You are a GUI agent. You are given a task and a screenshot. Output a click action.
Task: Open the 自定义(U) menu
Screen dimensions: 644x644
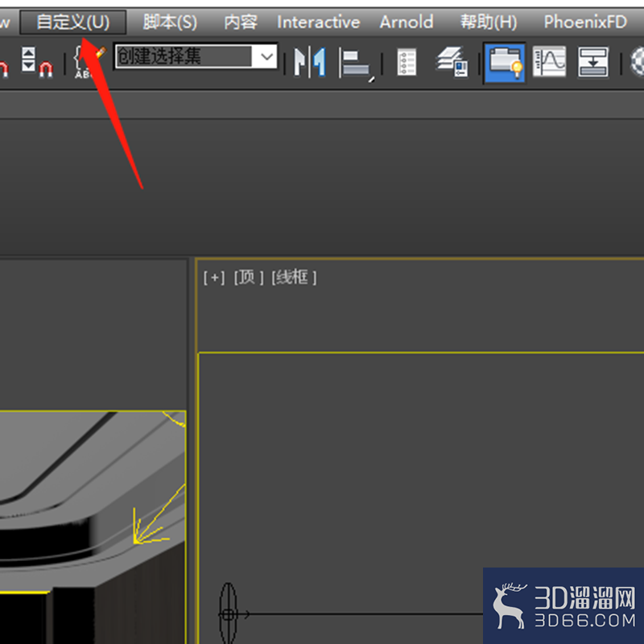click(x=73, y=23)
